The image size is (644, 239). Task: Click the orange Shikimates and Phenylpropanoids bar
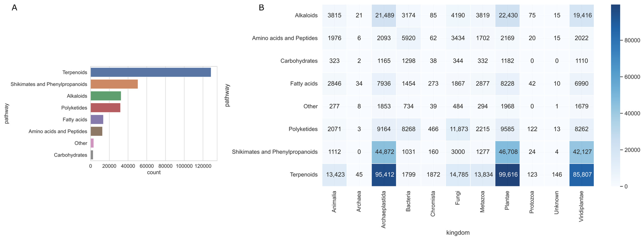pyautogui.click(x=114, y=84)
